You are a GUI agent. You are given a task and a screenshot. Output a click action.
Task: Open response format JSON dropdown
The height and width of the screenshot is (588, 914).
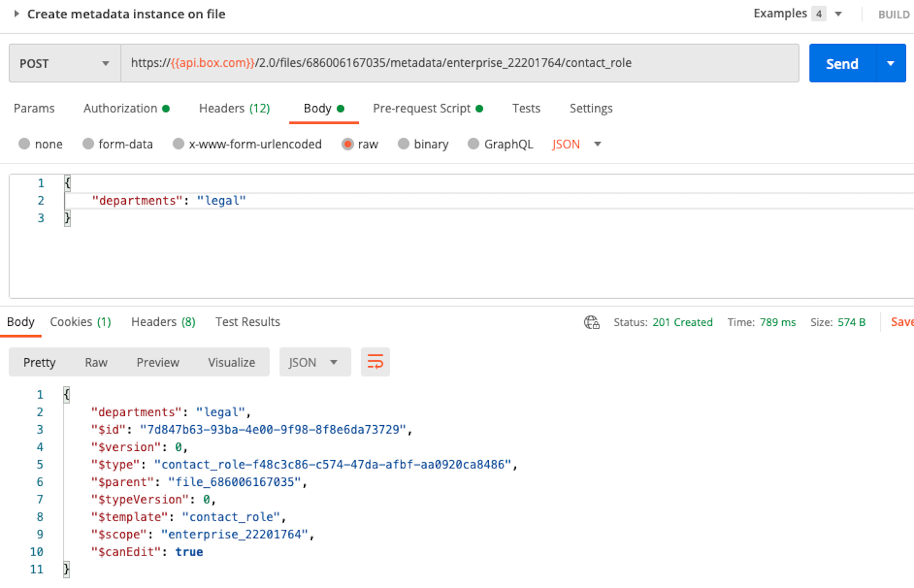314,362
